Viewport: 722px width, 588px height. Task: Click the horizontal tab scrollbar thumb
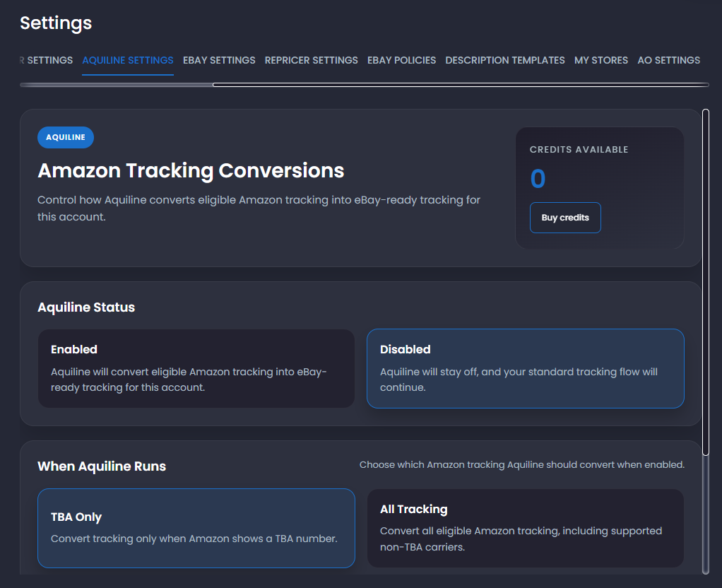461,85
